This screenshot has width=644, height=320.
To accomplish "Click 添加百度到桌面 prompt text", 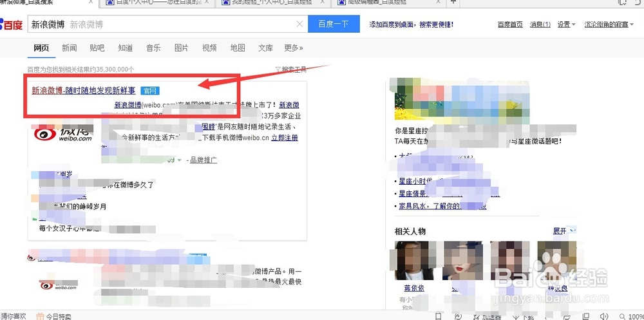I will (412, 24).
